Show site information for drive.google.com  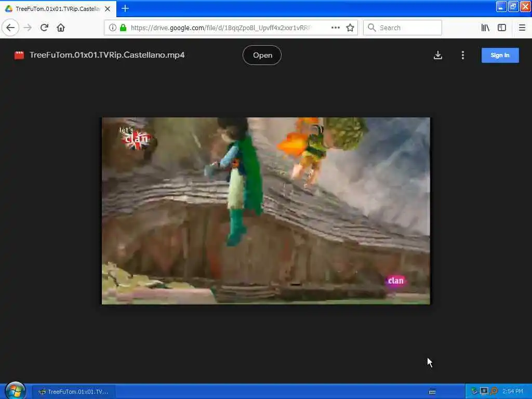point(112,28)
